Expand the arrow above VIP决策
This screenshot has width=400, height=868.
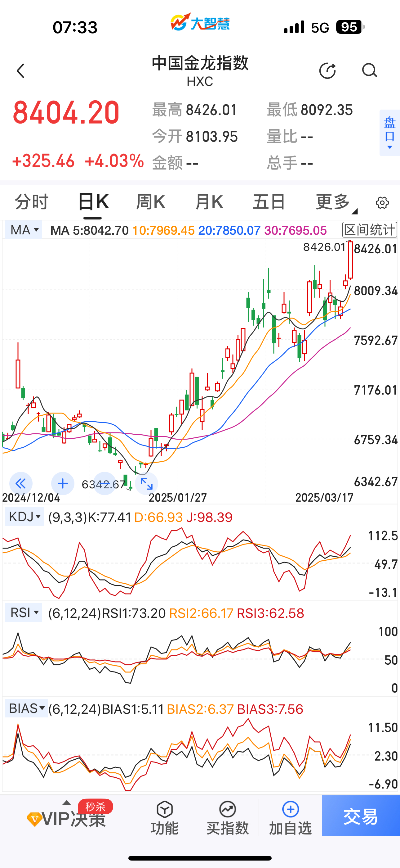[x=67, y=802]
